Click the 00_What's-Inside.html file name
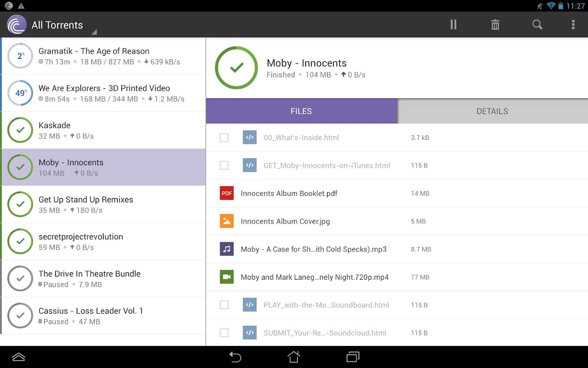Image resolution: width=588 pixels, height=368 pixels. [301, 138]
